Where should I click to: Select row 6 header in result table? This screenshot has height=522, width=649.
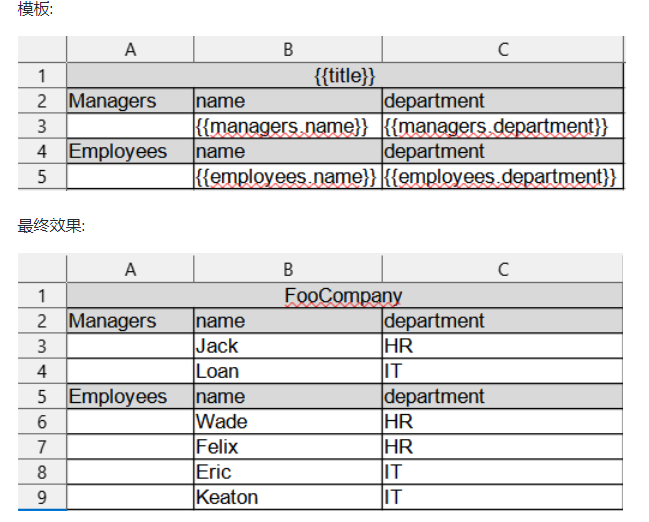click(x=42, y=422)
